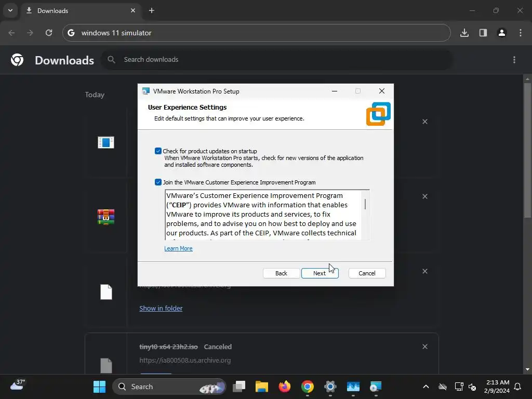Click the Chrome logo beside Downloads heading
This screenshot has width=532, height=399.
(17, 60)
